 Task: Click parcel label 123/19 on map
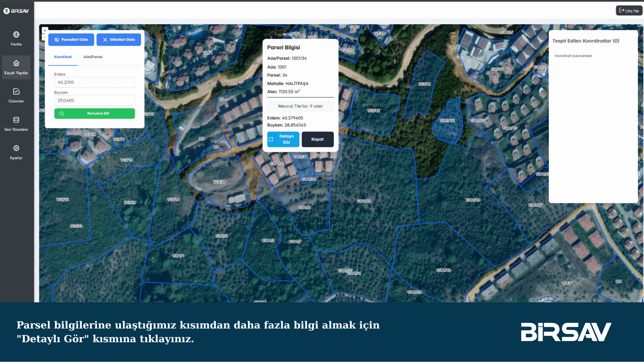click(x=126, y=160)
